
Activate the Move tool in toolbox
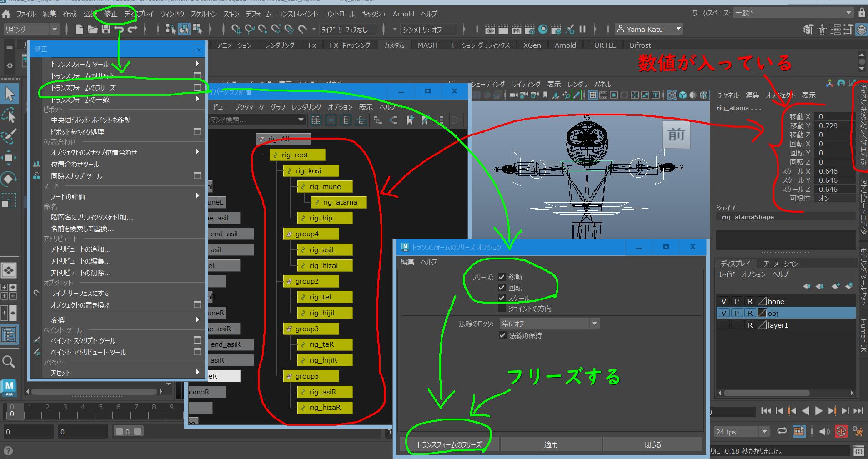coord(9,158)
